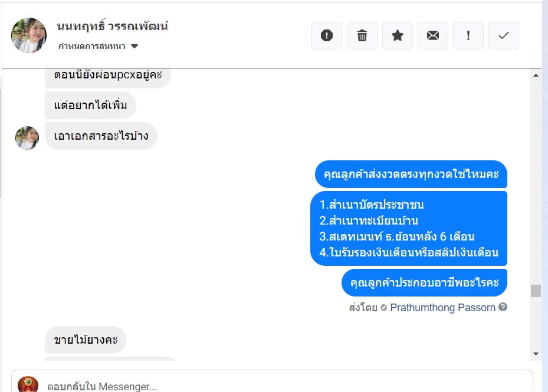Click the scrollbar up arrow
Screen dimensions: 548x392
[536, 75]
